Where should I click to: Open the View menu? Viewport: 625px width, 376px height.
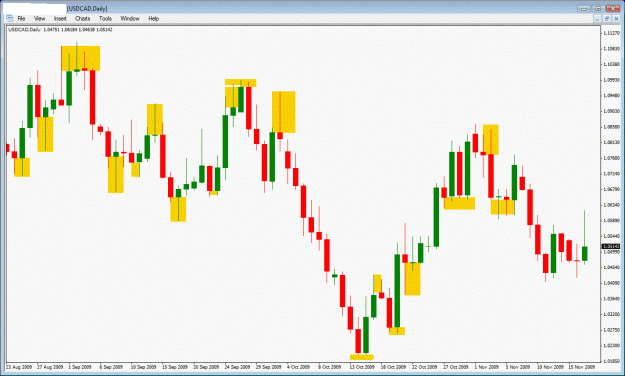click(x=39, y=18)
